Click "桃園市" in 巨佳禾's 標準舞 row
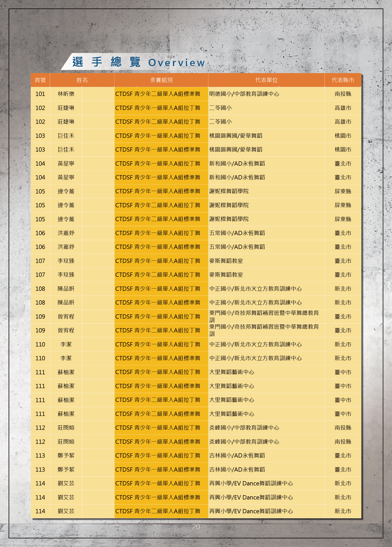This screenshot has height=547, width=392. point(343,150)
